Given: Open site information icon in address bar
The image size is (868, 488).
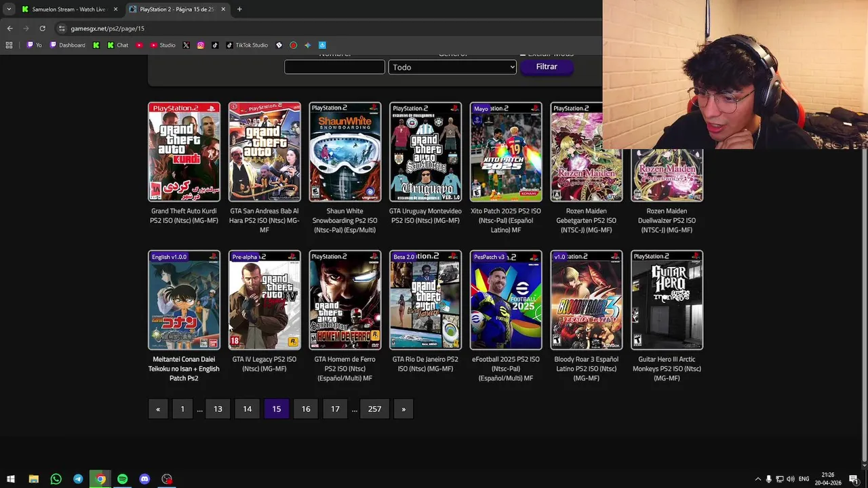Looking at the screenshot, I should [62, 28].
